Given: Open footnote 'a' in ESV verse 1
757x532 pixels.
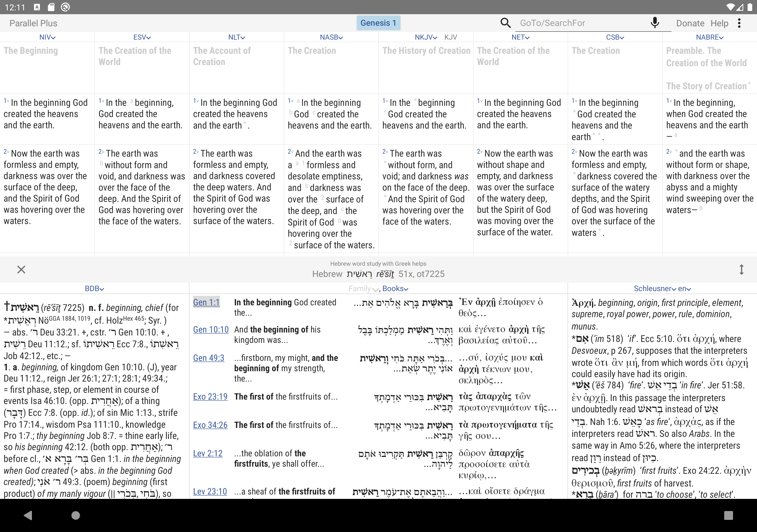Looking at the screenshot, I should pos(132,101).
